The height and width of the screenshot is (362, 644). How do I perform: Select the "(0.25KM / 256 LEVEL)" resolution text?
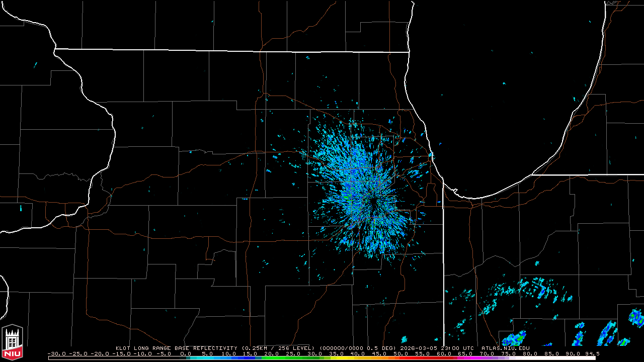coord(278,348)
